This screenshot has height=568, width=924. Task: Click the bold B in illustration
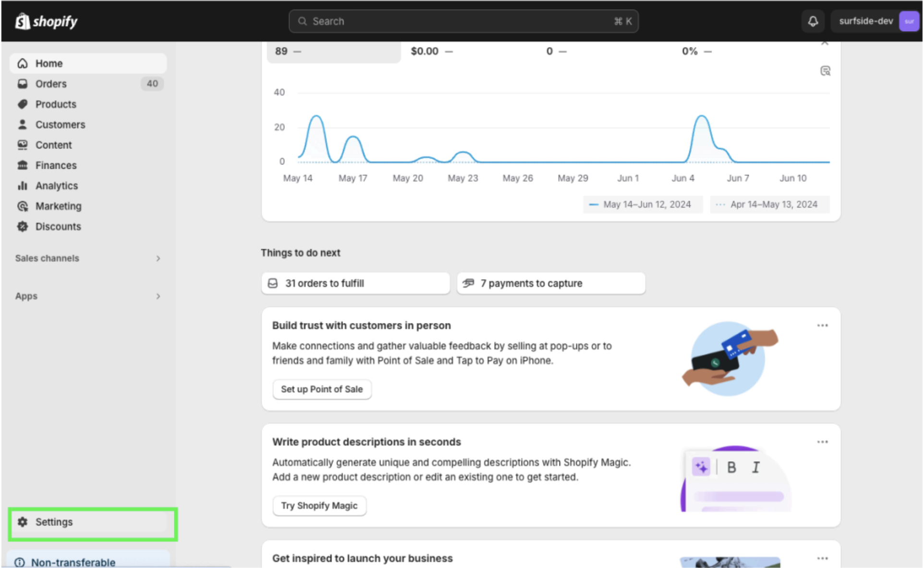(x=731, y=468)
